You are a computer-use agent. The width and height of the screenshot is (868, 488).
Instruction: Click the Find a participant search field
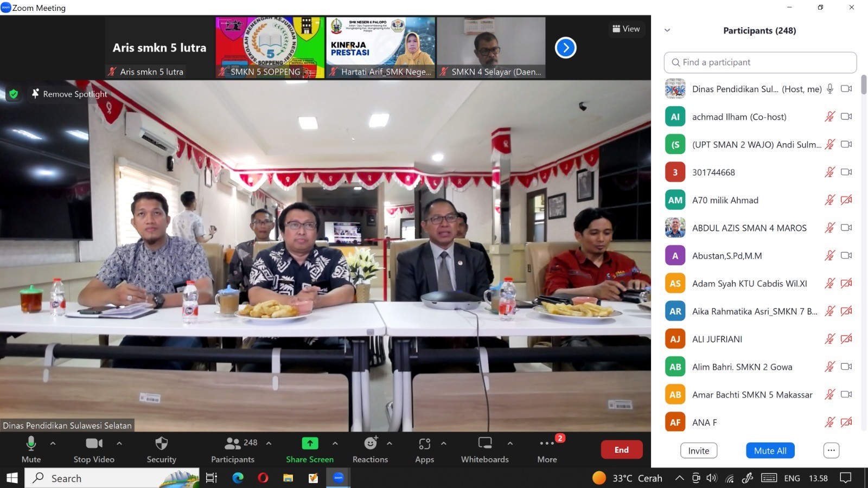coord(760,62)
